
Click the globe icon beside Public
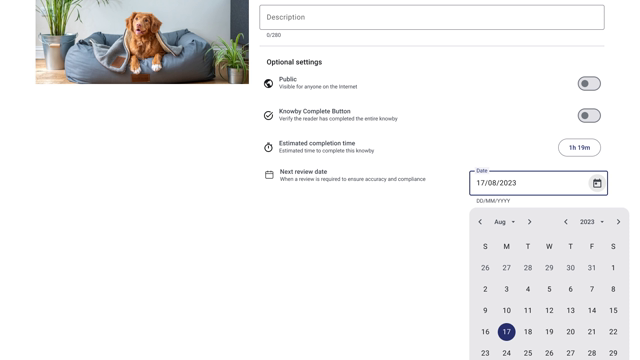tap(268, 83)
